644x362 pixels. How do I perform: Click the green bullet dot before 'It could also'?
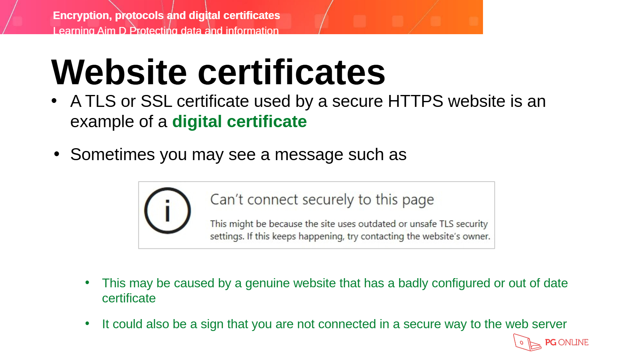pos(87,323)
